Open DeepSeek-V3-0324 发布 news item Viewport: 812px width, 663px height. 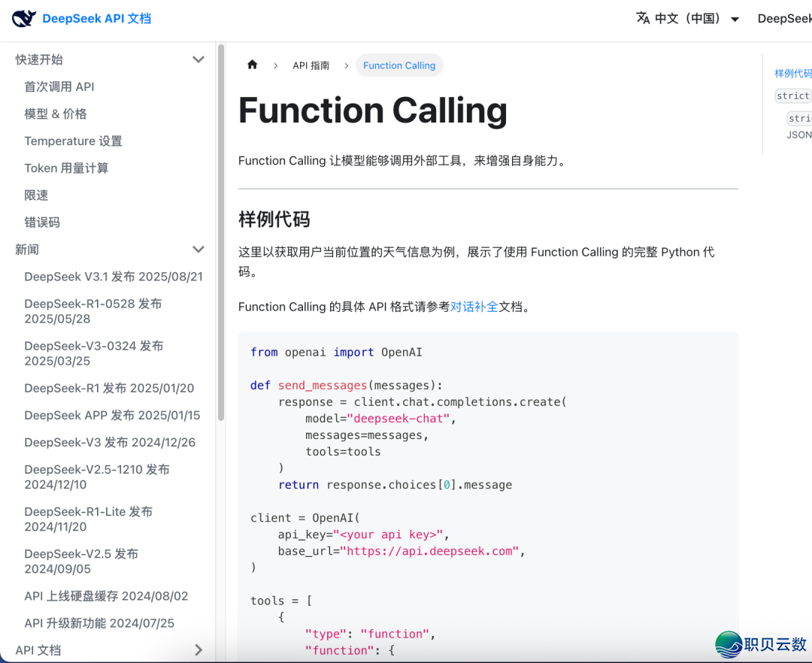pyautogui.click(x=94, y=353)
